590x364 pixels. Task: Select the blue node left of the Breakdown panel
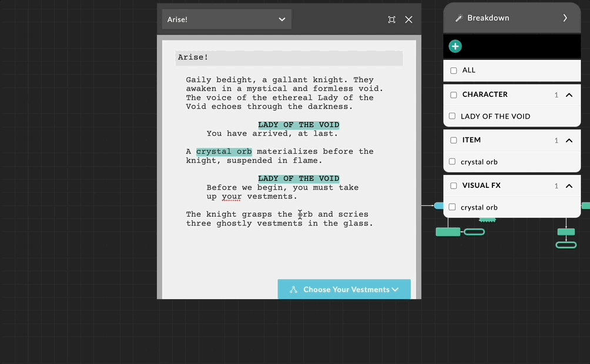pos(439,205)
